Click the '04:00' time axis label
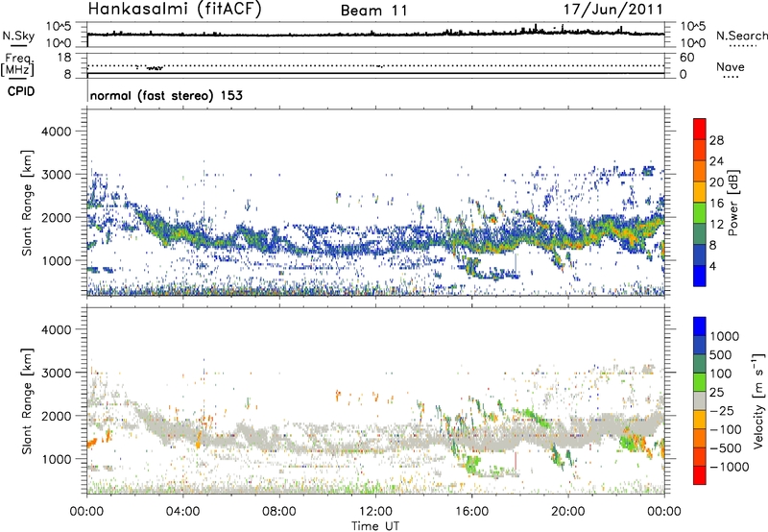 tap(183, 512)
